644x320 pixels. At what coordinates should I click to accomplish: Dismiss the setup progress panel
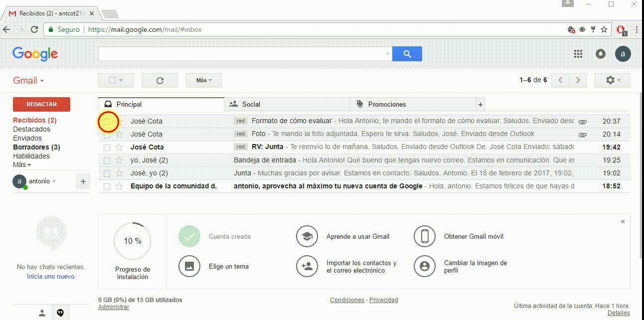point(623,221)
